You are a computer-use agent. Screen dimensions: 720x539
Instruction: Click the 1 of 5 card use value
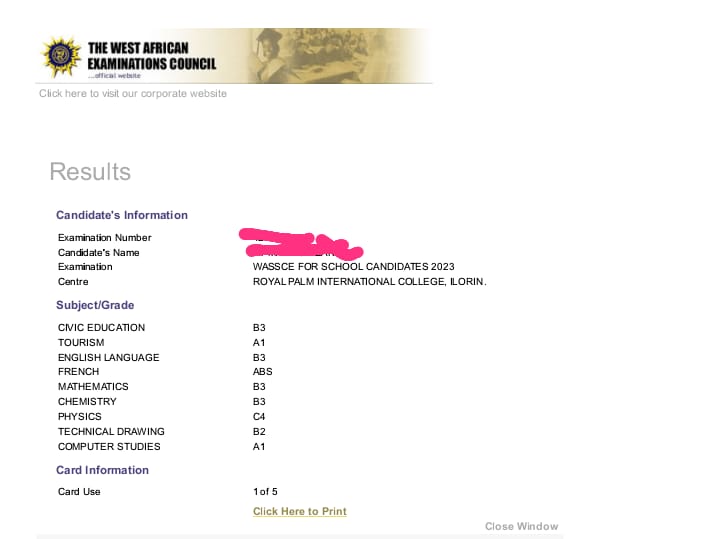pyautogui.click(x=265, y=491)
